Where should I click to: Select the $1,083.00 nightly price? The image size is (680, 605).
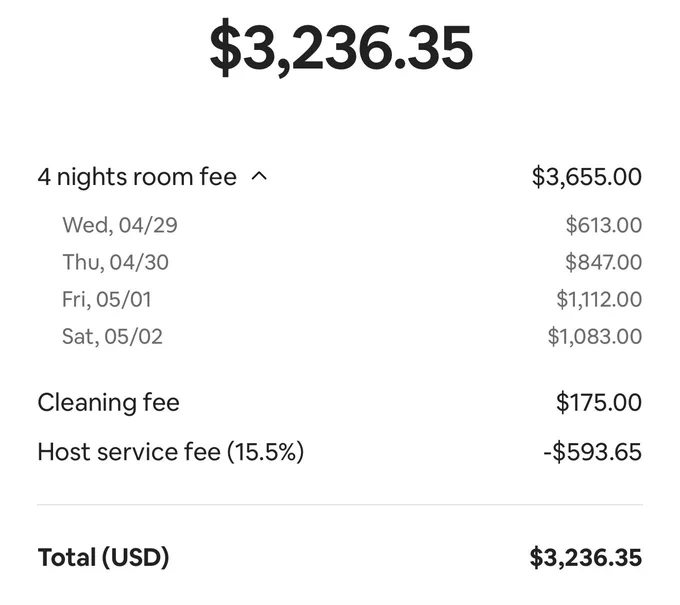595,336
